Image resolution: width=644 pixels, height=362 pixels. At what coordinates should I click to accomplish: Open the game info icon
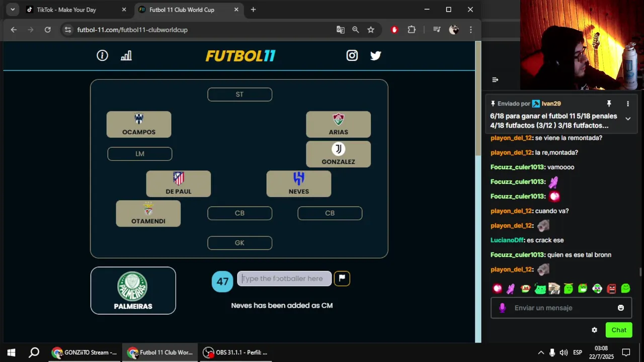coord(102,55)
